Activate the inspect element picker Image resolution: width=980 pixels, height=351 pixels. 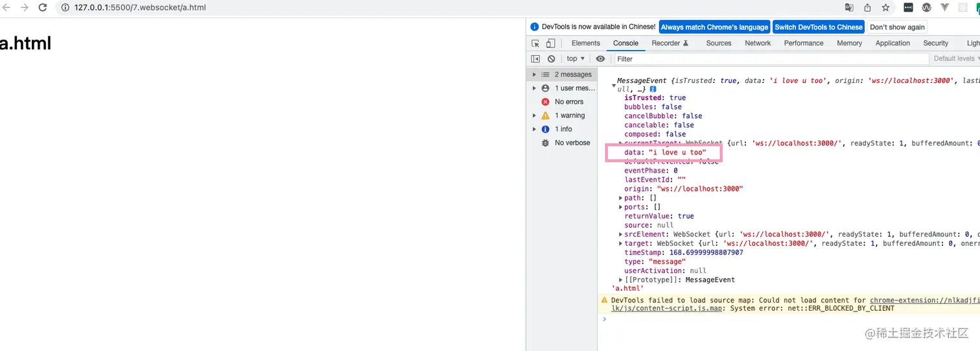[535, 43]
